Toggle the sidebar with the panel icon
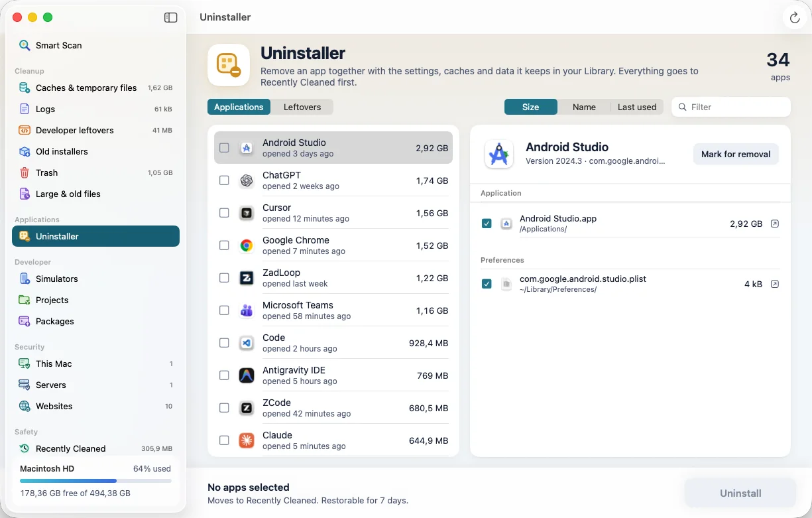The height and width of the screenshot is (518, 812). [x=171, y=18]
